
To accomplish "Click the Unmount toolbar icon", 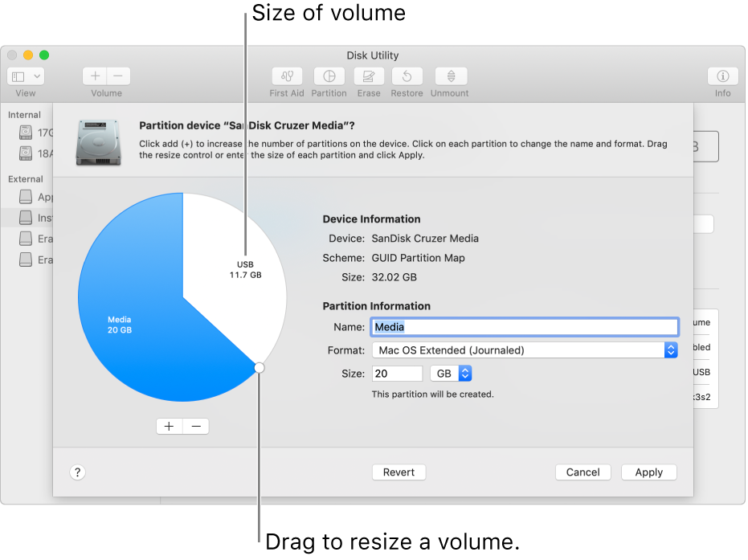I will point(451,76).
